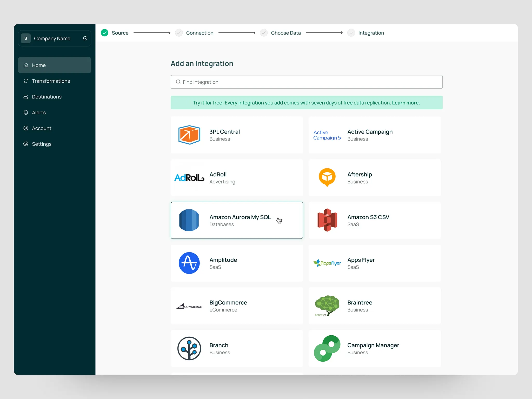Select the Amazon Aurora My SQL card

237,220
